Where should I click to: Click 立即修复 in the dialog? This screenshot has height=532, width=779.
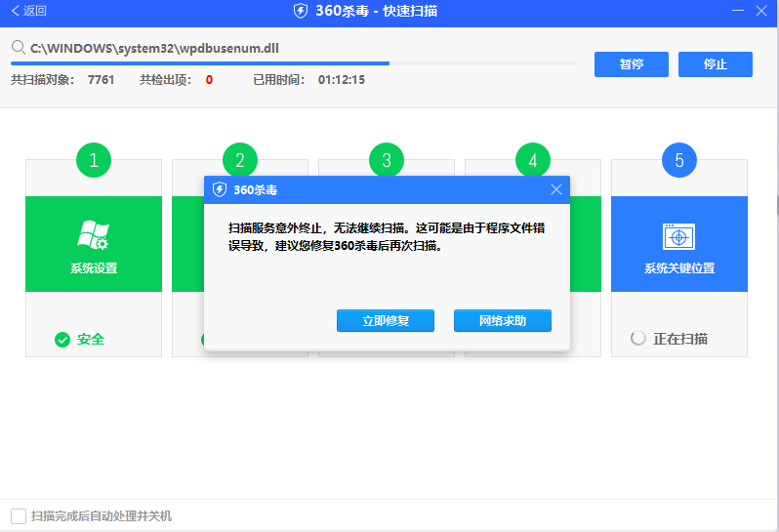tap(386, 320)
